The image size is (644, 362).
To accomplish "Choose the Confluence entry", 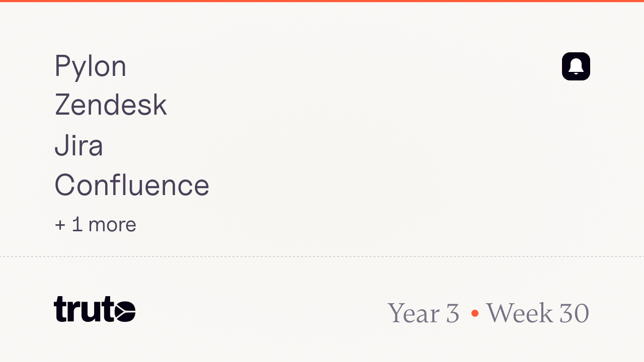I will pos(132,185).
